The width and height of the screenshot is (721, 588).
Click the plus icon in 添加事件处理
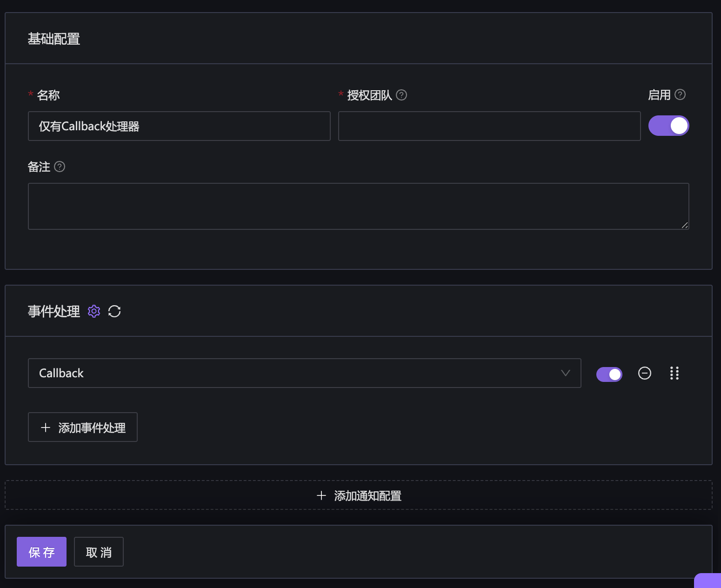(x=45, y=427)
